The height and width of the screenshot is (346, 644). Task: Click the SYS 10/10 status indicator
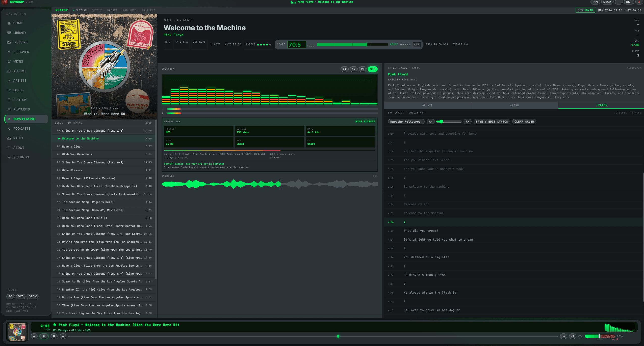click(585, 10)
